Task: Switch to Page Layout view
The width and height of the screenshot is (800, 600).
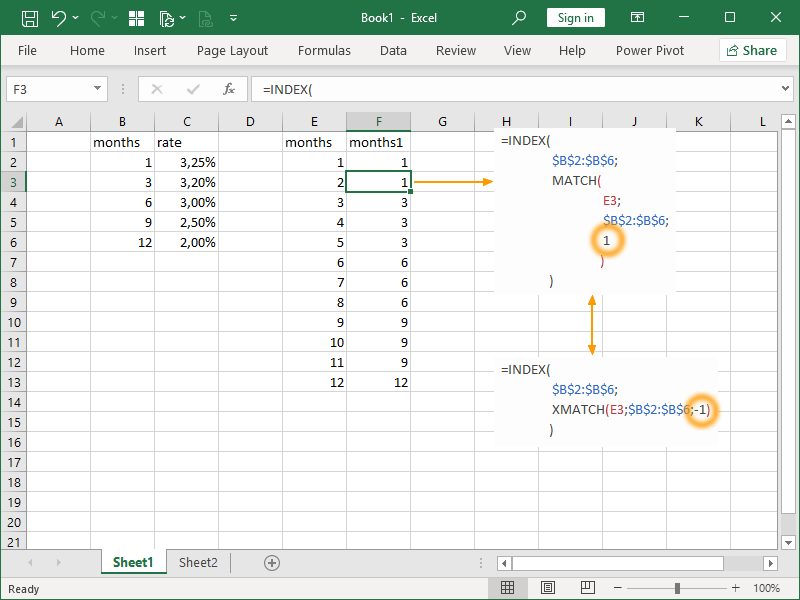Action: (546, 589)
